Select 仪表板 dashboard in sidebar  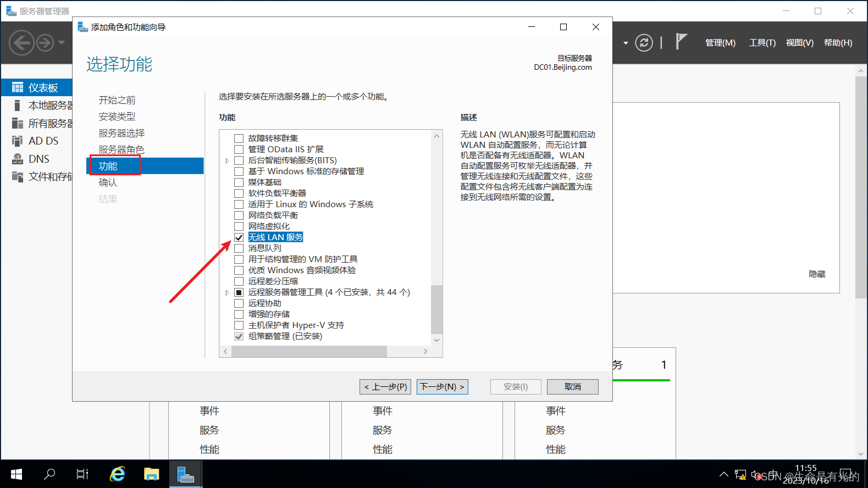(37, 87)
